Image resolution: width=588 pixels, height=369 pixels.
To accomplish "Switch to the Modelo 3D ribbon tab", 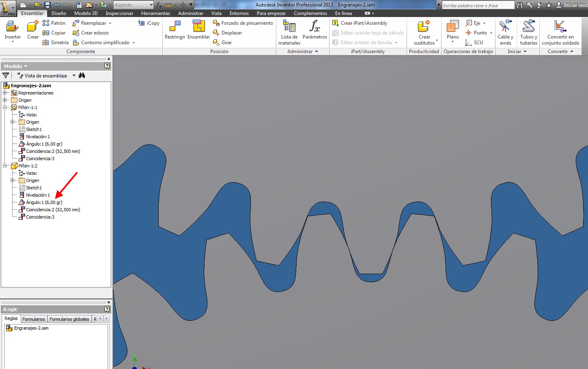I will (x=86, y=13).
